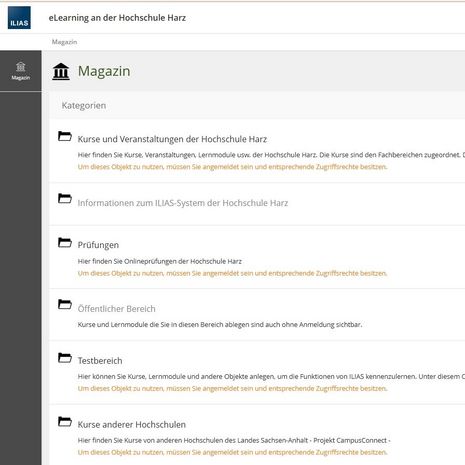Click the ILIAS logo in header
The width and height of the screenshot is (465, 465).
(19, 18)
